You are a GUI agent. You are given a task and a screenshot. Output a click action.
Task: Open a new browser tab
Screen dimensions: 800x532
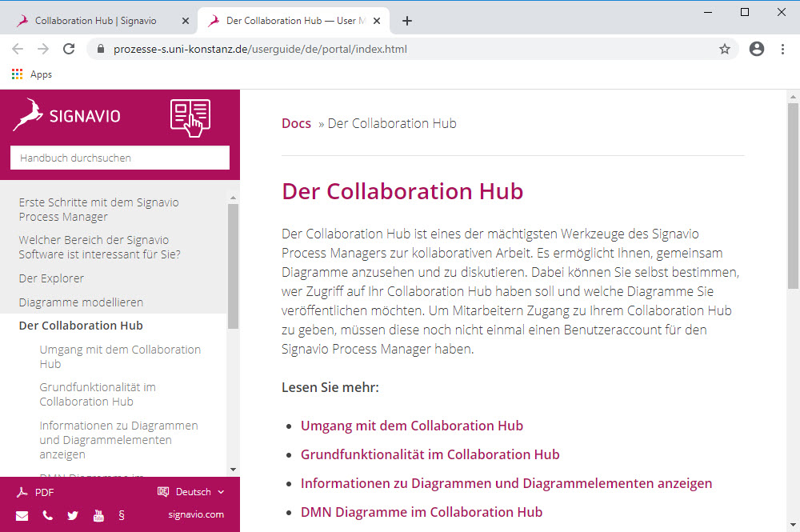click(x=406, y=21)
